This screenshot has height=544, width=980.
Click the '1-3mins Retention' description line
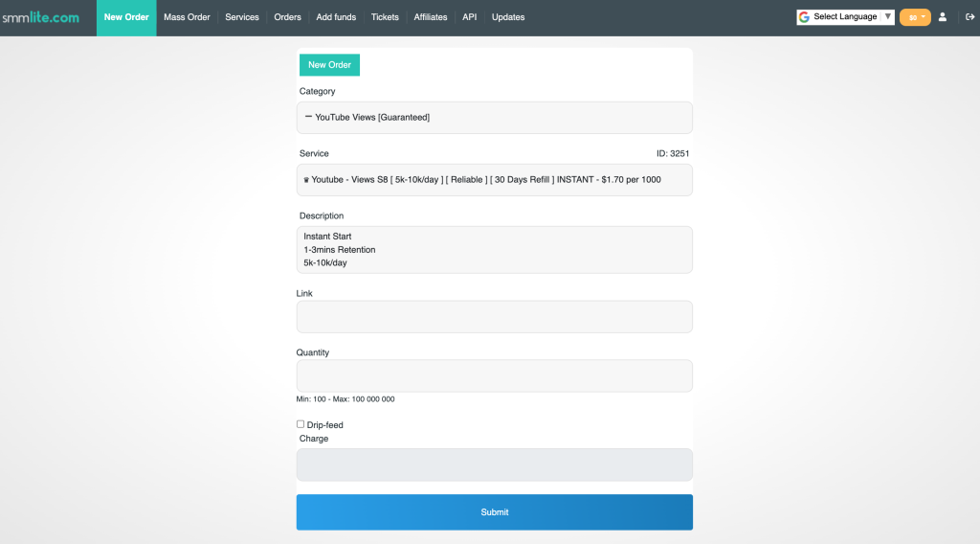tap(340, 249)
